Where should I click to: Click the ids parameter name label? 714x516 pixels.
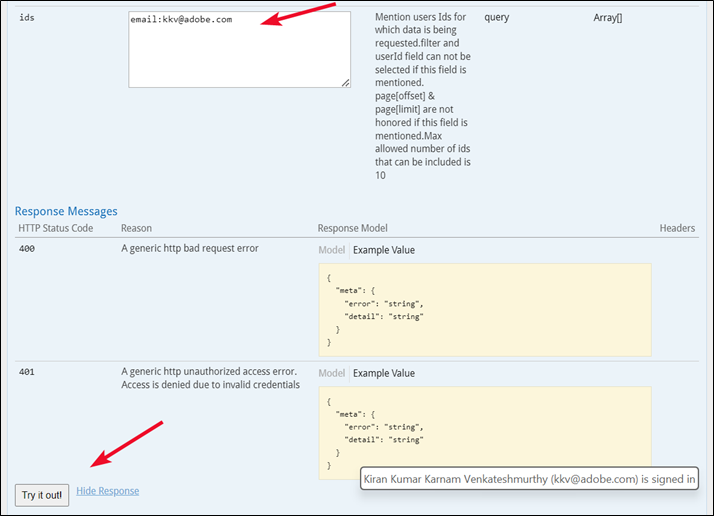click(27, 19)
